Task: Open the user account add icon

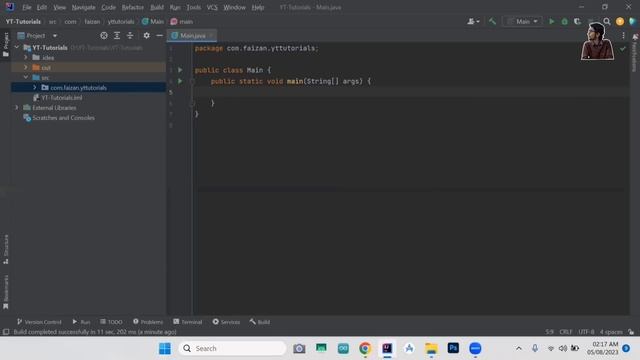Action: pyautogui.click(x=473, y=21)
